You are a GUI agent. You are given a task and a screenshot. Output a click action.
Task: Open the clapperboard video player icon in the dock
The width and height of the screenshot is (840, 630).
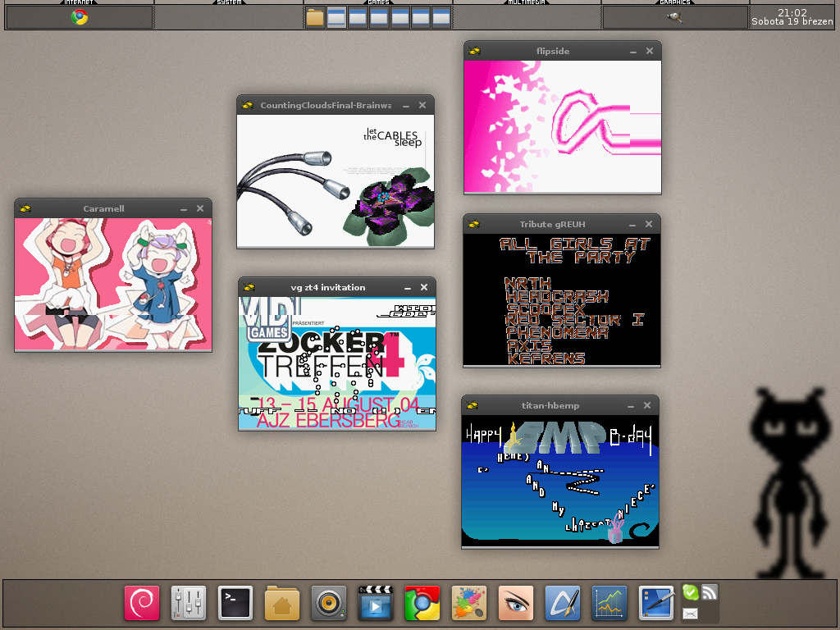(x=376, y=603)
